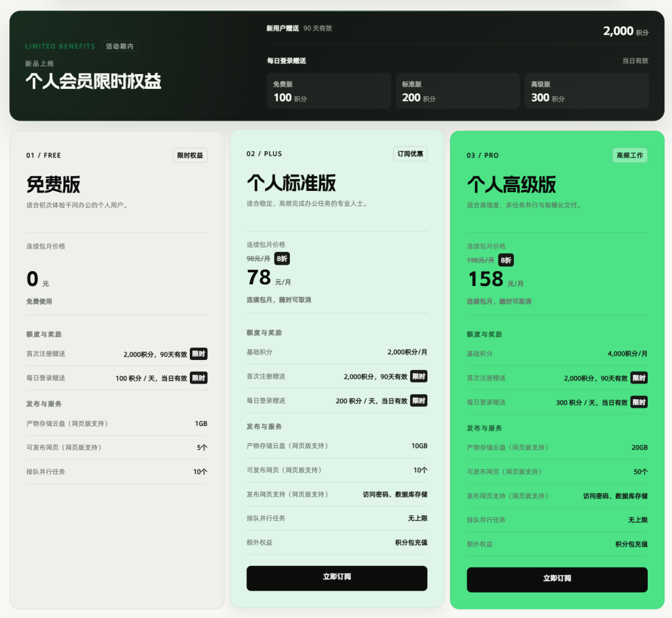The height and width of the screenshot is (618, 672).
Task: Click the crossed-out 98元/月 original price
Action: tap(258, 259)
